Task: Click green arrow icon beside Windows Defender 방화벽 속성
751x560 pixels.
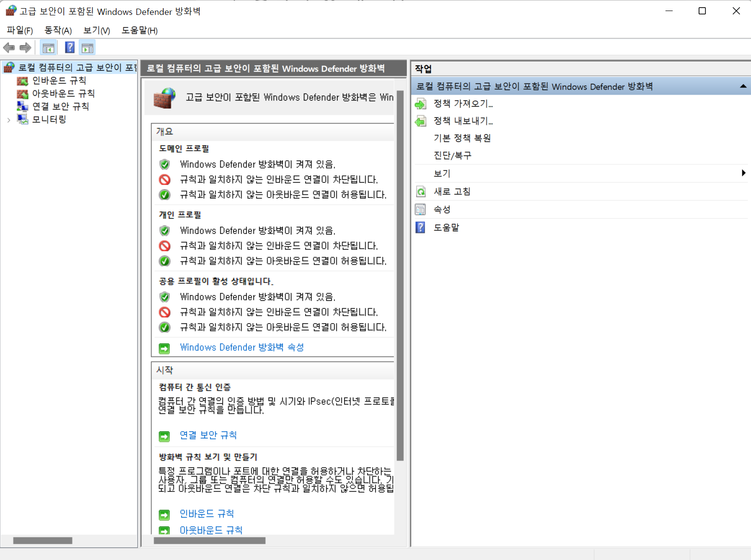Action: 164,348
